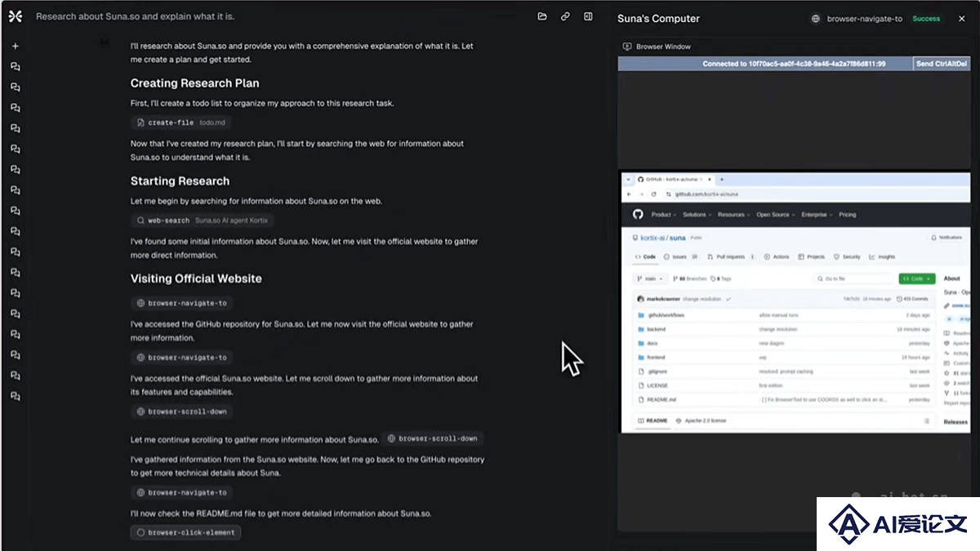Switch to the Security tab
The height and width of the screenshot is (551, 980).
pos(847,256)
